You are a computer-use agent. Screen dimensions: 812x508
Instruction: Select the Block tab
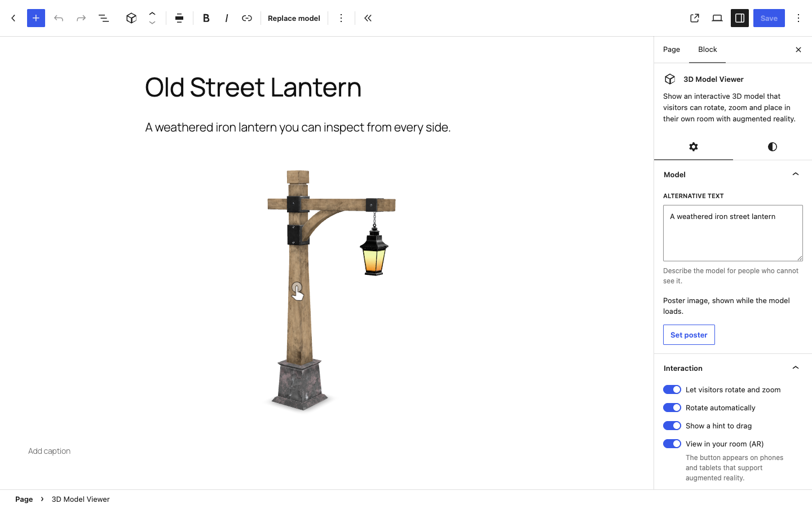(708, 50)
